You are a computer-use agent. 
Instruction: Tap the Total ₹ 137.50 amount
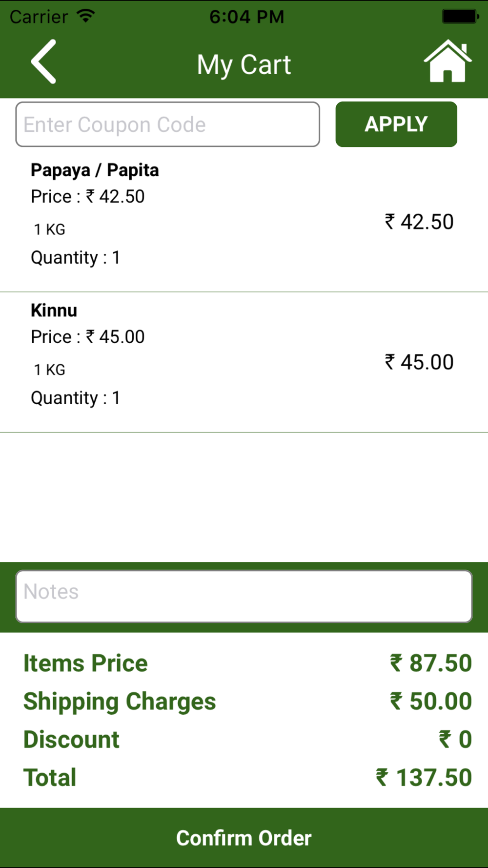[424, 778]
